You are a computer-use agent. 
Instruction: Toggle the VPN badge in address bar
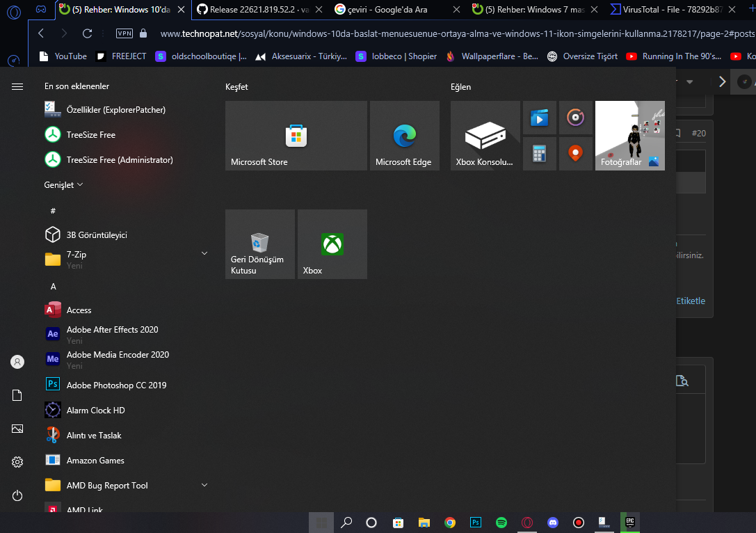click(x=124, y=33)
